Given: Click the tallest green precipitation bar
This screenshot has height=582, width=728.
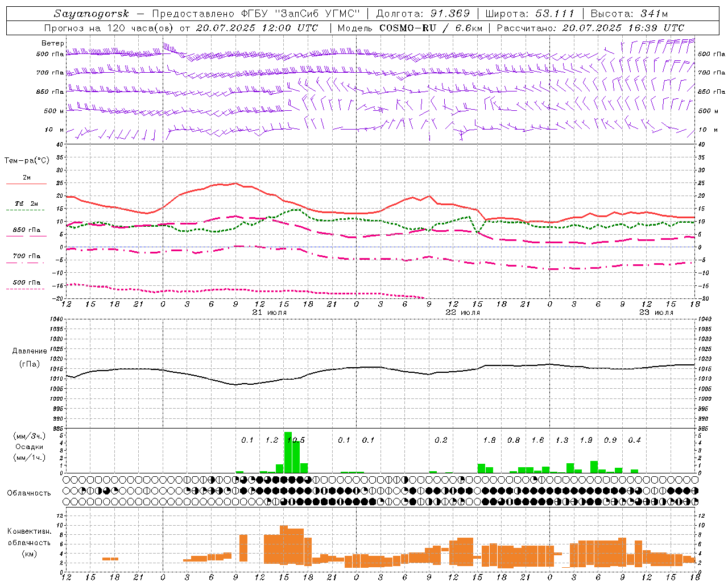Looking at the screenshot, I should coord(288,452).
